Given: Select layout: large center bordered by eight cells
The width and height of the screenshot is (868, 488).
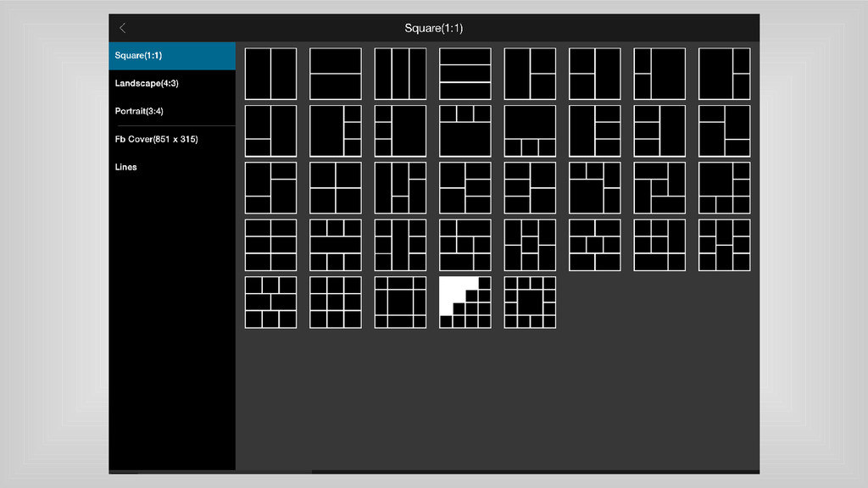Looking at the screenshot, I should (x=400, y=302).
